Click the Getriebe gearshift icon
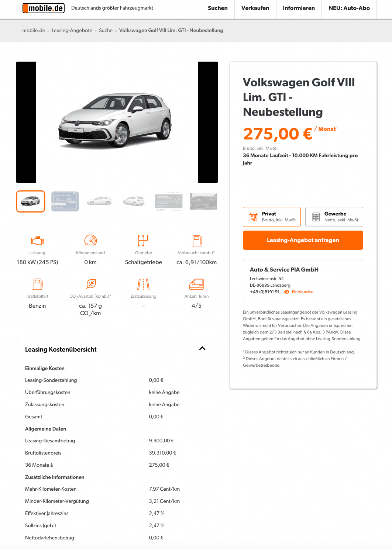Screen dimensions: 392x549 (143, 241)
